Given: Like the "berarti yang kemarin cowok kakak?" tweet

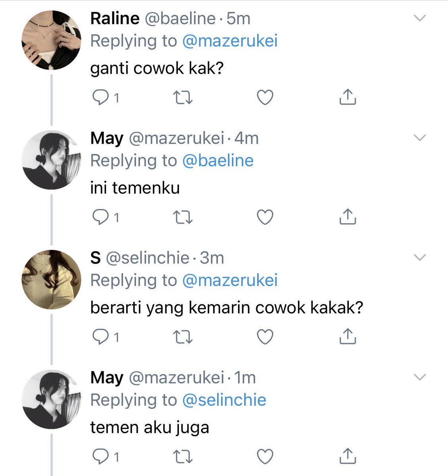Looking at the screenshot, I should (x=265, y=337).
